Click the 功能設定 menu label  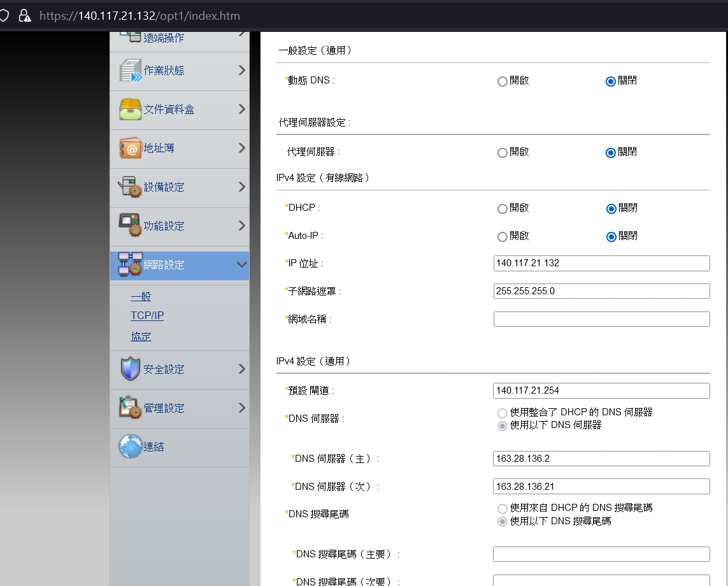click(164, 226)
